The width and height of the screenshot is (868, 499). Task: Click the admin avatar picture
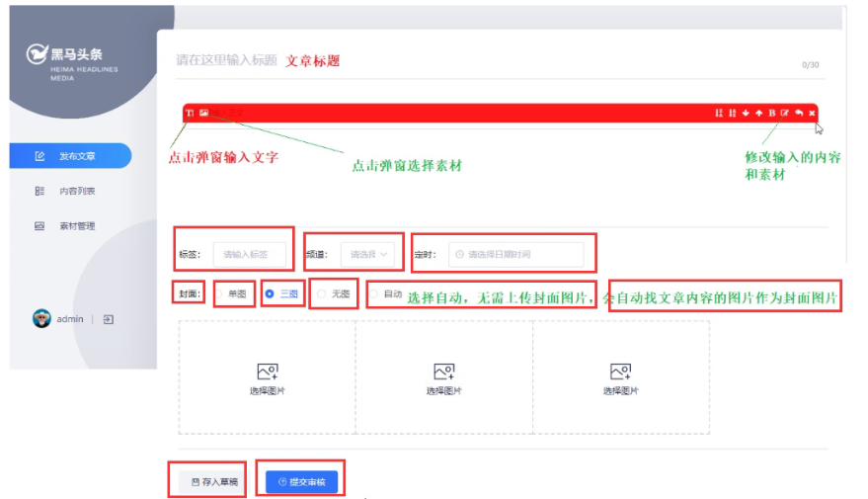(41, 318)
